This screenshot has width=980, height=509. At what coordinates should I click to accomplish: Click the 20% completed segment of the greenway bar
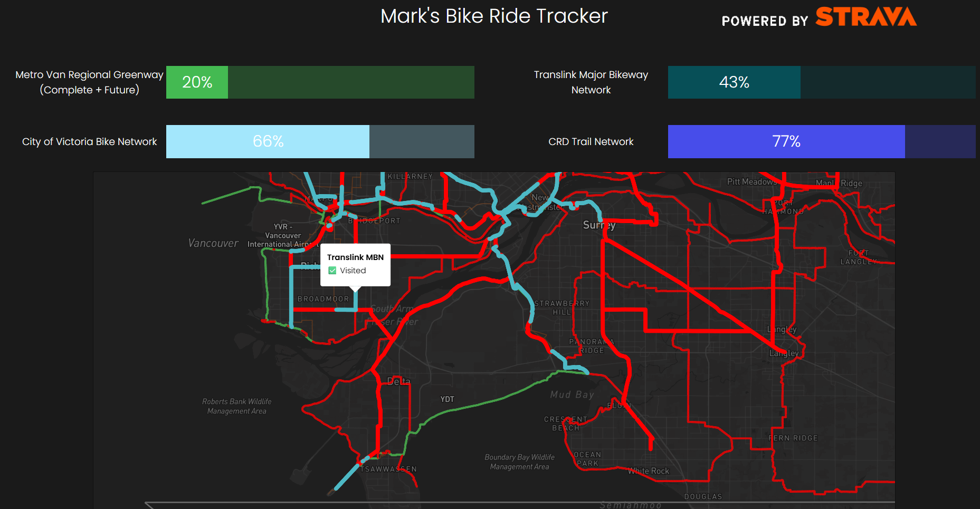coord(197,82)
